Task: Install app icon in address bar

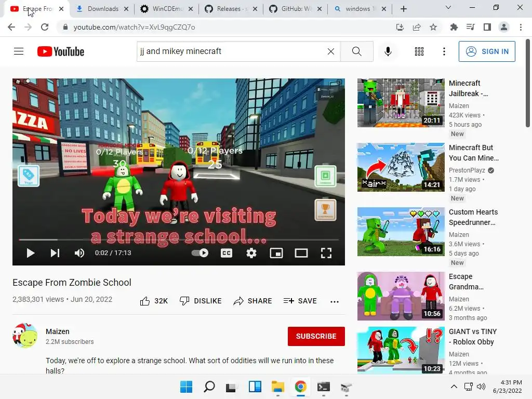Action: tap(400, 27)
